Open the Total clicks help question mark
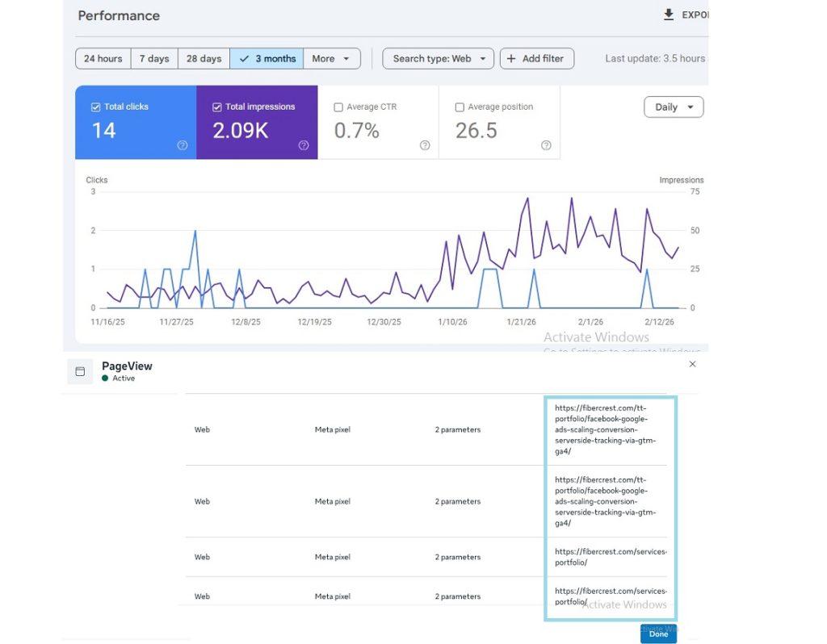Image resolution: width=827 pixels, height=644 pixels. (182, 145)
